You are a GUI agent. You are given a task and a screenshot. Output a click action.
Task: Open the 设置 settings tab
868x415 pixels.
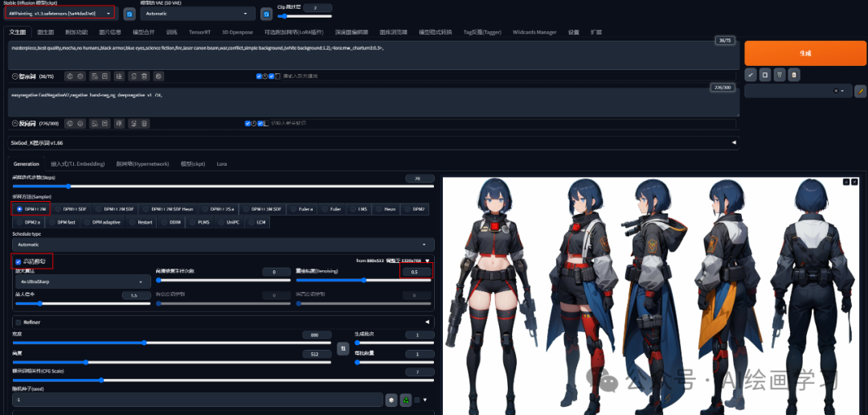[574, 32]
